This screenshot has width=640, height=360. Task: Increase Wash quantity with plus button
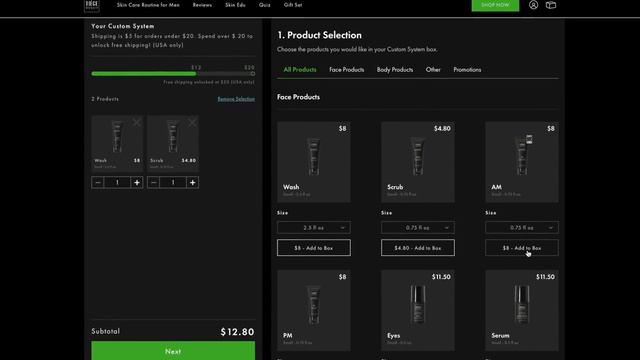coord(137,182)
